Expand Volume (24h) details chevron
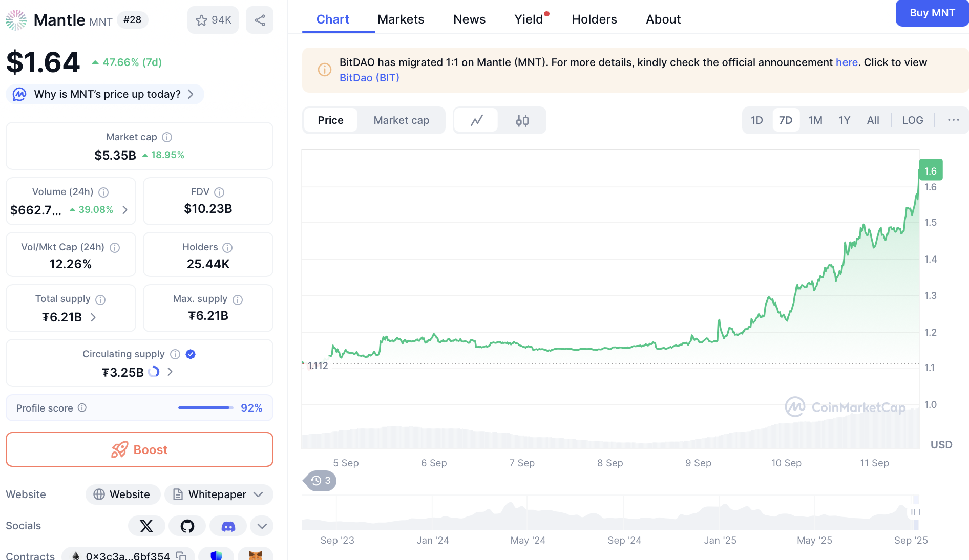 (125, 210)
